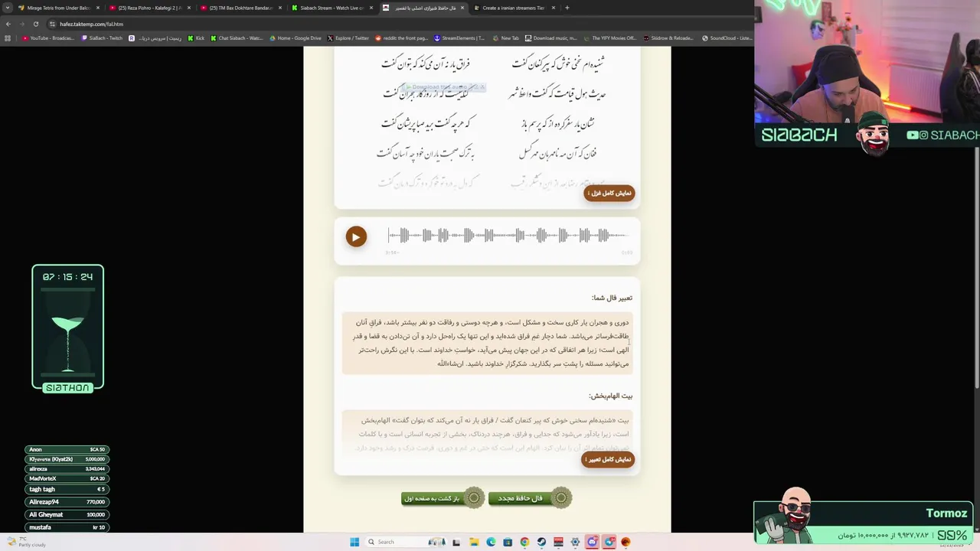Open Microsoft Store from the taskbar
This screenshot has width=980, height=551.
[508, 542]
